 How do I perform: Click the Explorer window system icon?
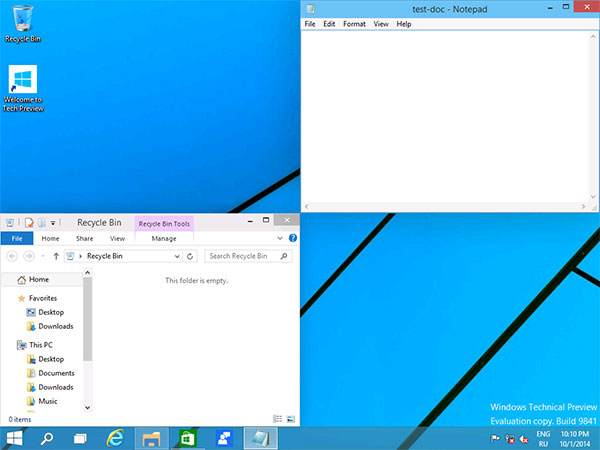coord(10,222)
